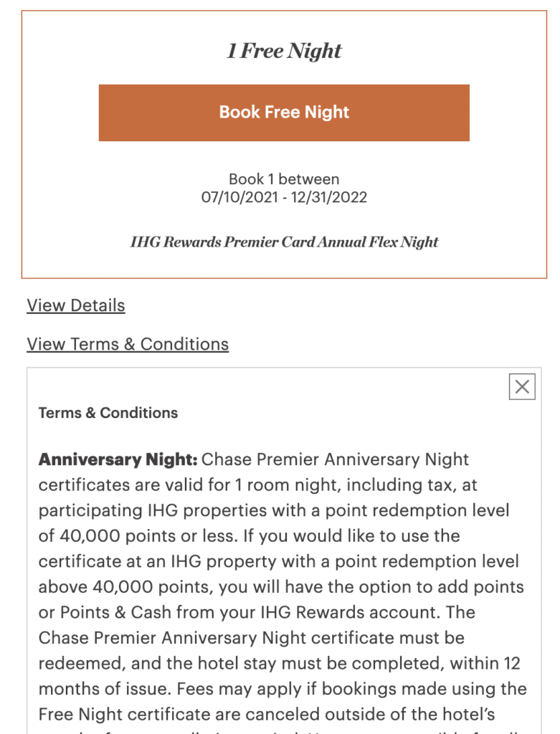Select the 07/10/2021 - 12/31/2022 date range
Screen dimensions: 560x734
pos(284,198)
